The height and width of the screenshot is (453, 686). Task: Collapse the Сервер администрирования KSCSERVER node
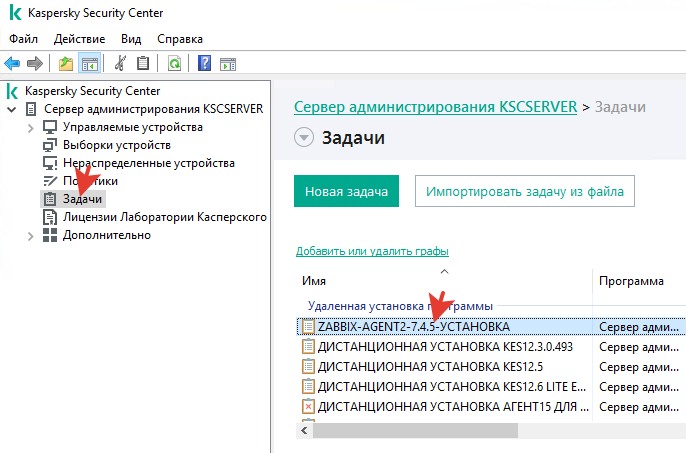click(x=12, y=109)
